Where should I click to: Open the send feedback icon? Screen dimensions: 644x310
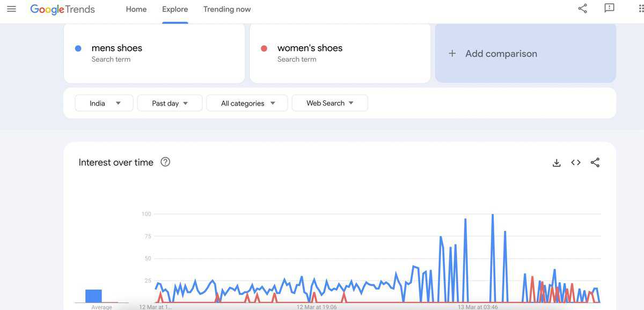tap(609, 9)
